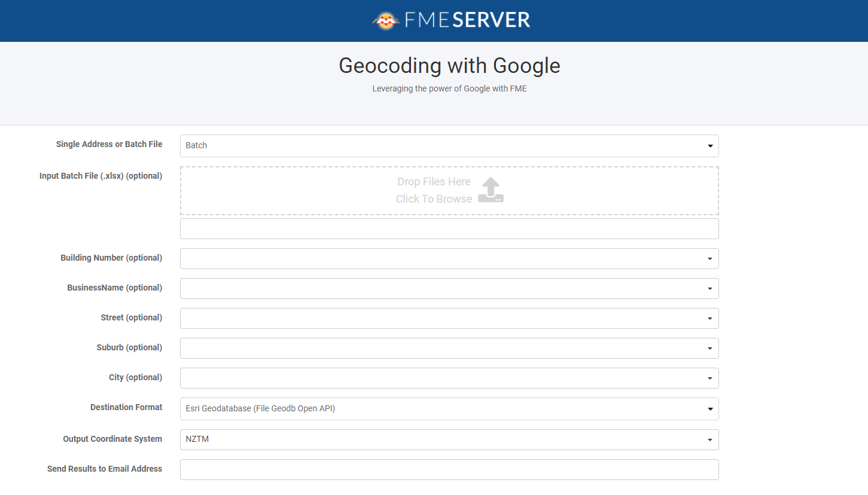Click the 'Single Address or Batch File' label
868x495 pixels.
coord(109,144)
